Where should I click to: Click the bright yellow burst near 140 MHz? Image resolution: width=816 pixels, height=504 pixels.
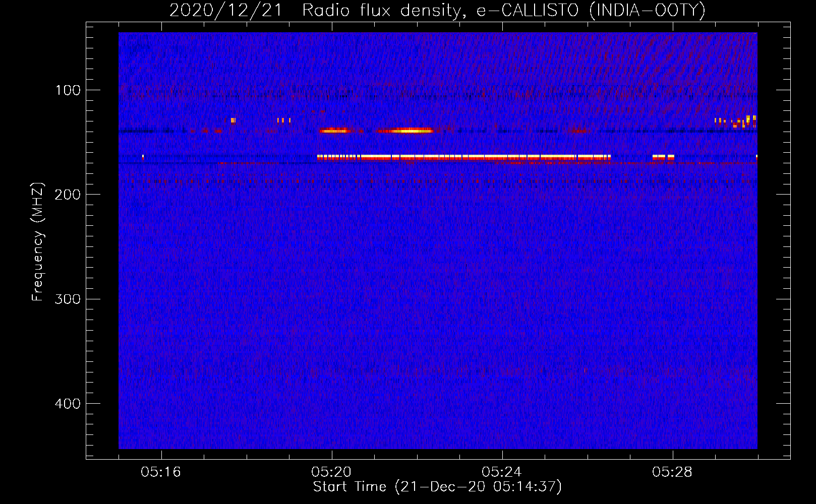pos(404,131)
